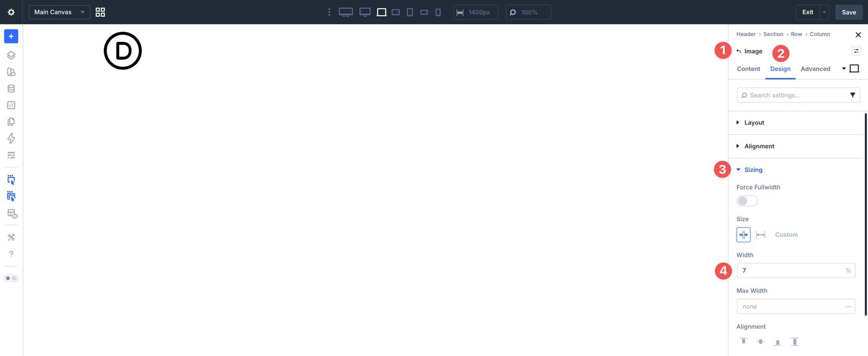The height and width of the screenshot is (356, 868).
Task: Open the help question mark icon
Action: coord(11,254)
